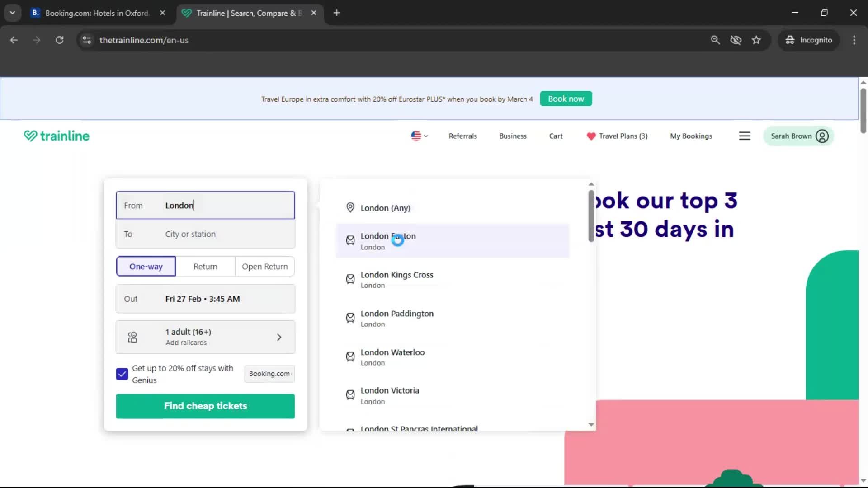Click the Incognito icon
The width and height of the screenshot is (868, 488).
[790, 40]
